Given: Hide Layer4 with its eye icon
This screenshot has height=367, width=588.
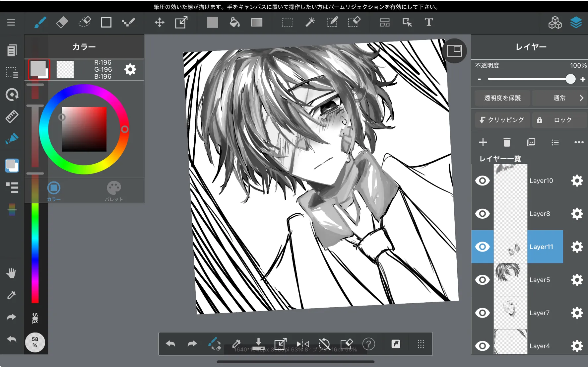Looking at the screenshot, I should point(483,346).
